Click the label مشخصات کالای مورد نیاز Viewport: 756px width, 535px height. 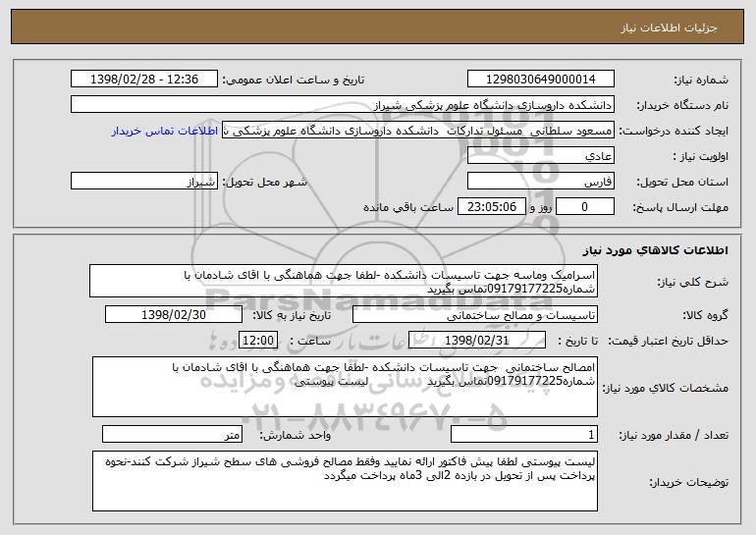pos(666,388)
